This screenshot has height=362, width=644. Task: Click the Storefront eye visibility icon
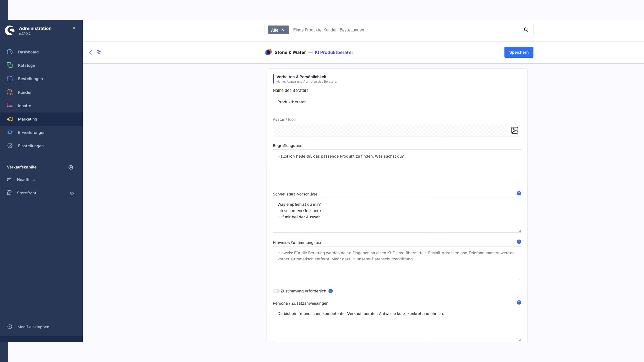click(x=72, y=193)
